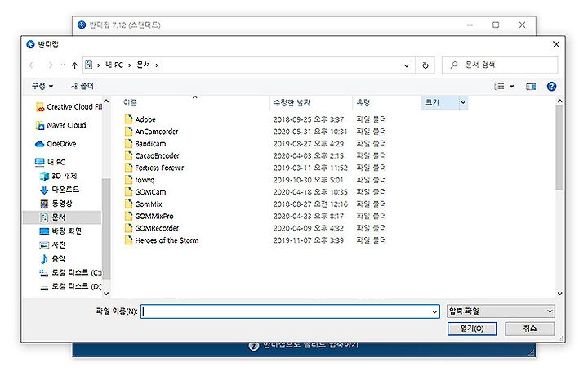Open 동영상 folder in sidebar

coord(56,204)
